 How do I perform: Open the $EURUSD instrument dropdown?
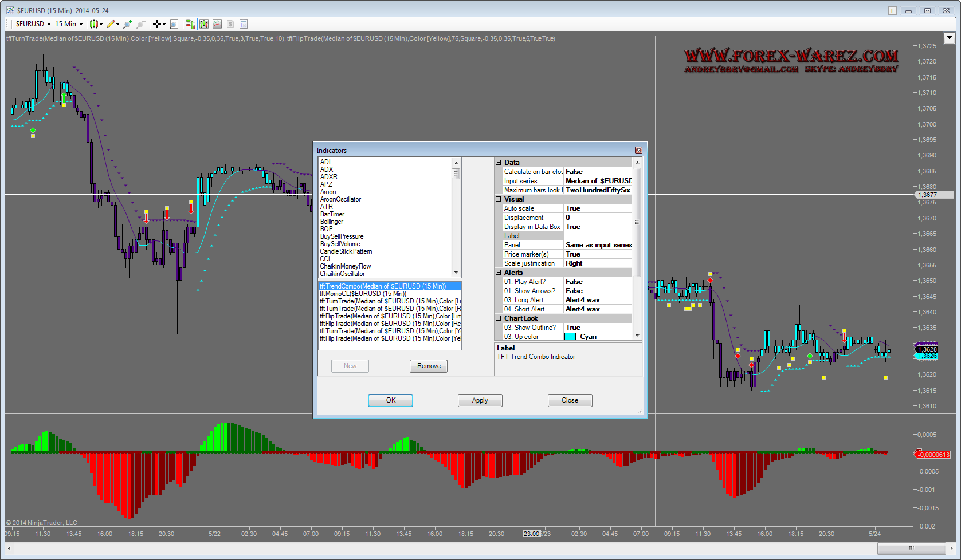click(x=33, y=24)
